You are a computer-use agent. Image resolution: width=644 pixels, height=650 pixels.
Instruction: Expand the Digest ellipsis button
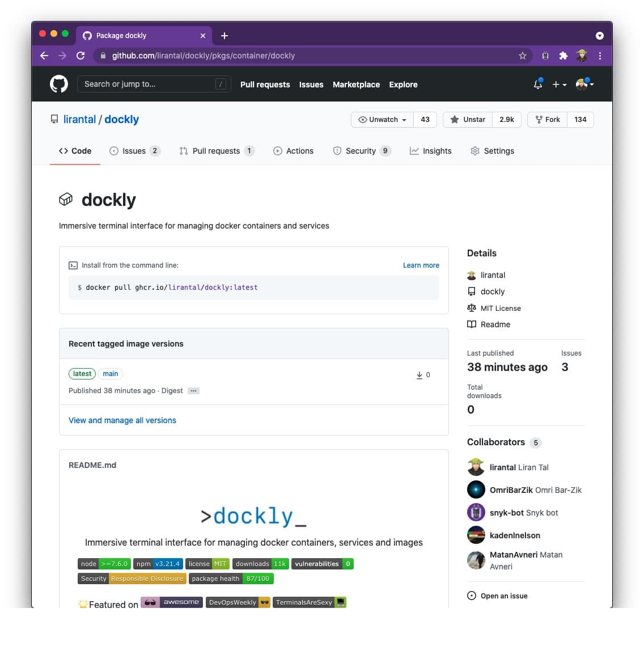pyautogui.click(x=193, y=391)
